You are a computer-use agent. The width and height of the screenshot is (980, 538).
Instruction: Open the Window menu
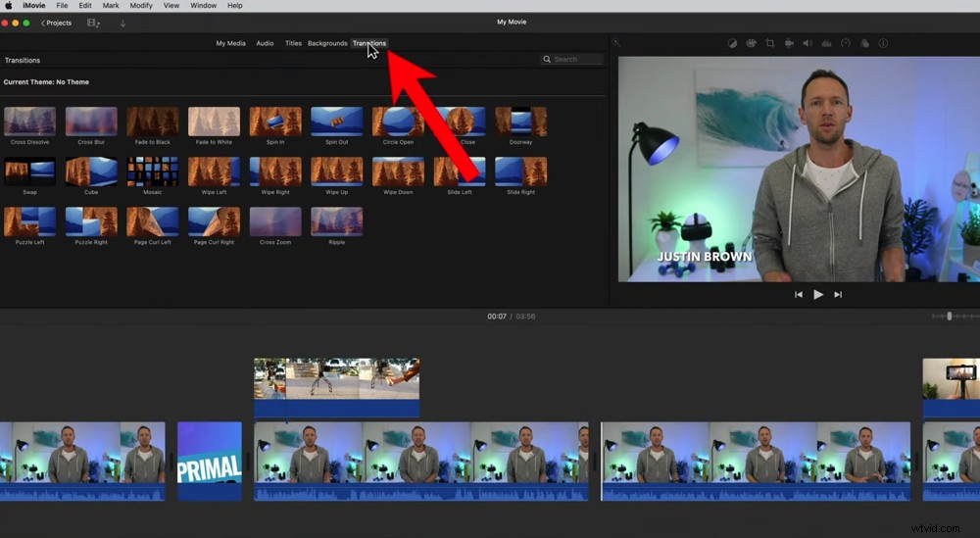(203, 6)
